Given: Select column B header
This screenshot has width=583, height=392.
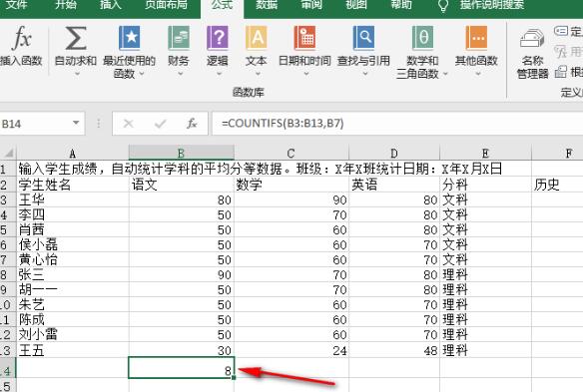Looking at the screenshot, I should pyautogui.click(x=181, y=153).
